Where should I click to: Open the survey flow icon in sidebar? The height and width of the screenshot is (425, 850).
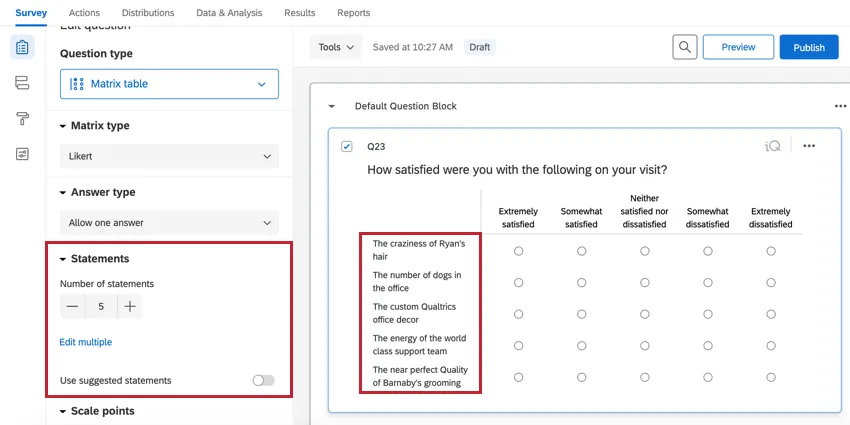click(22, 83)
